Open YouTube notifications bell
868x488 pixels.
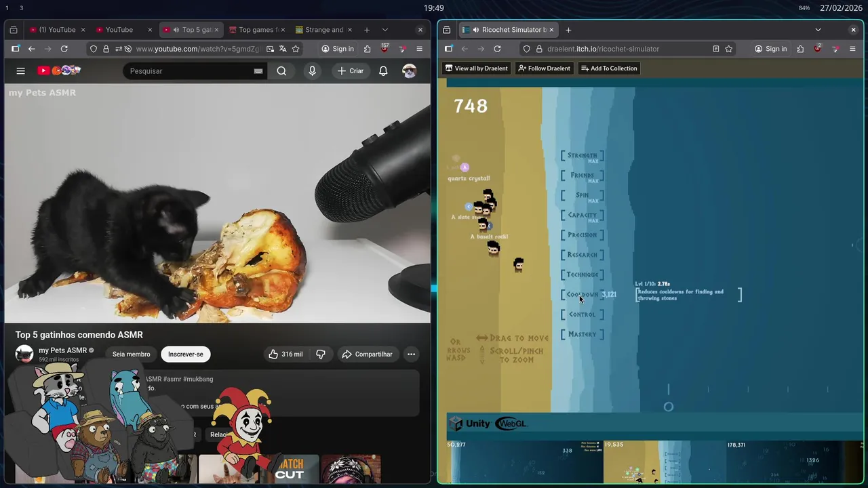[x=383, y=70]
